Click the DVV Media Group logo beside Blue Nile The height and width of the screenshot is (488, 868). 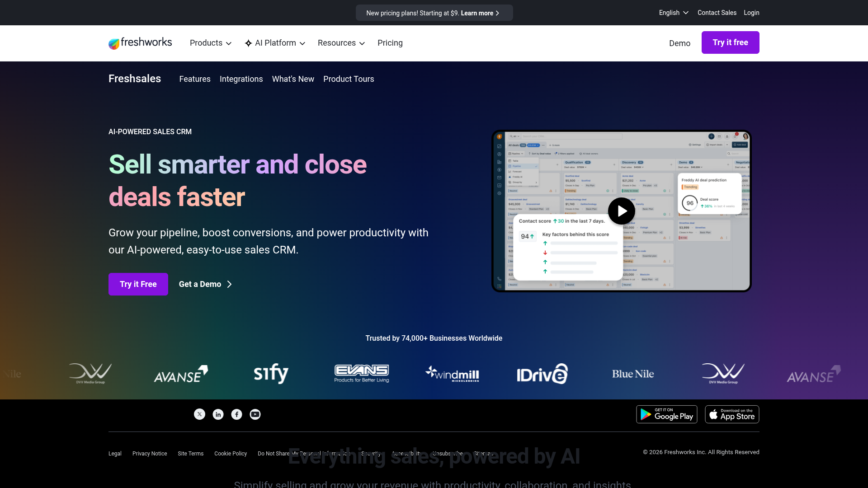click(x=723, y=374)
